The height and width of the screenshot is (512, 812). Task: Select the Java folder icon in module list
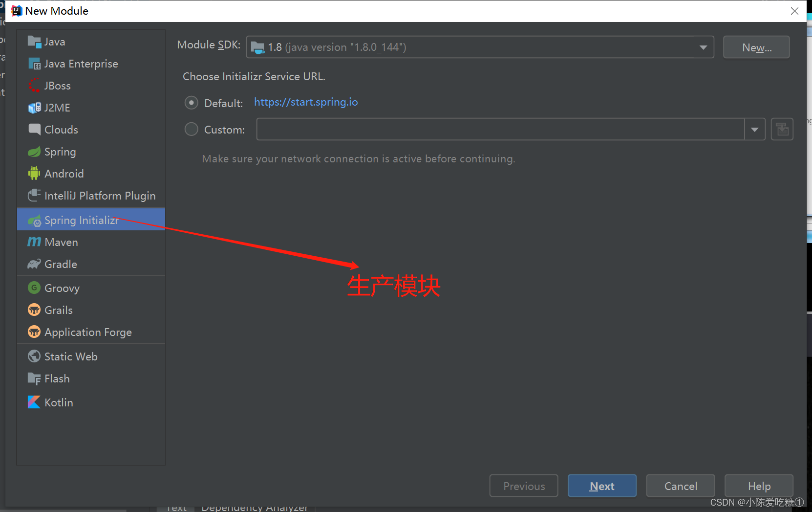coord(34,42)
